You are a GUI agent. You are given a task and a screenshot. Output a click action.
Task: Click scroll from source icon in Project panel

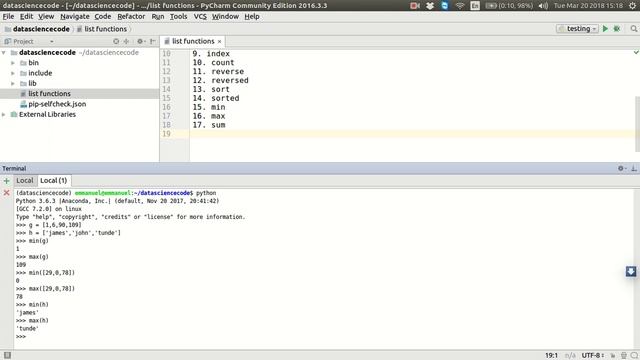(116, 41)
